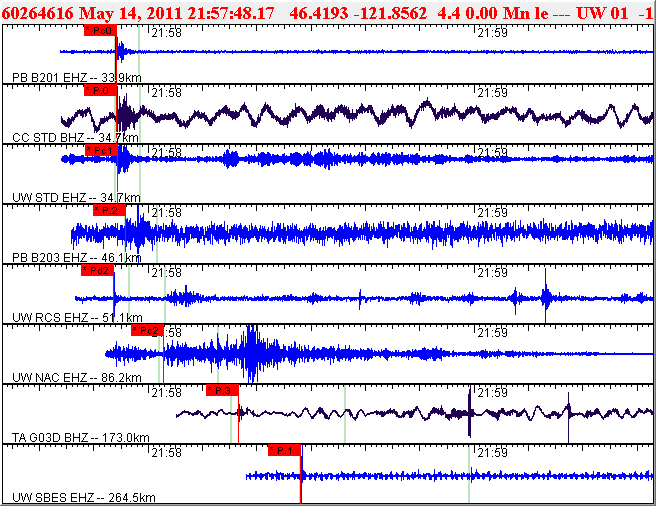The image size is (656, 506).
Task: Click the 21:58 time label on SBES trace
Action: (167, 452)
